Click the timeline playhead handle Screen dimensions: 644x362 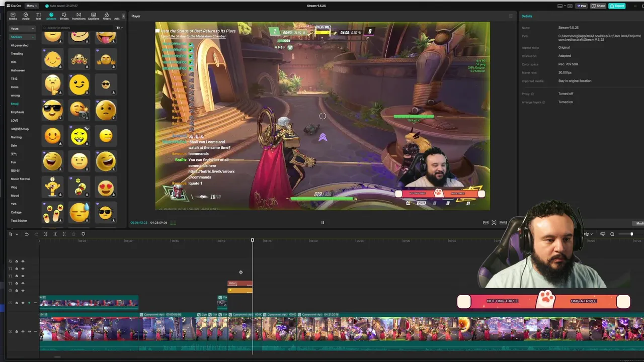pos(253,240)
